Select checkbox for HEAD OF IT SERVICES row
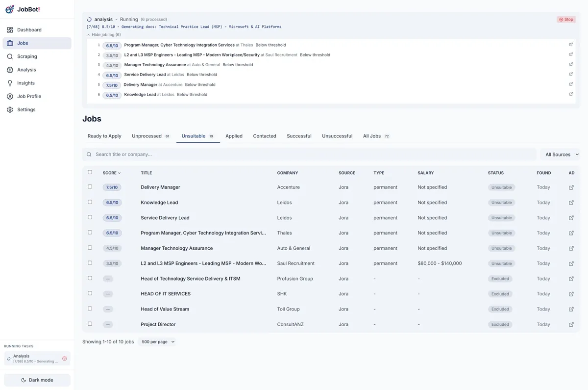Screen dimensions: 588x390 pyautogui.click(x=90, y=293)
